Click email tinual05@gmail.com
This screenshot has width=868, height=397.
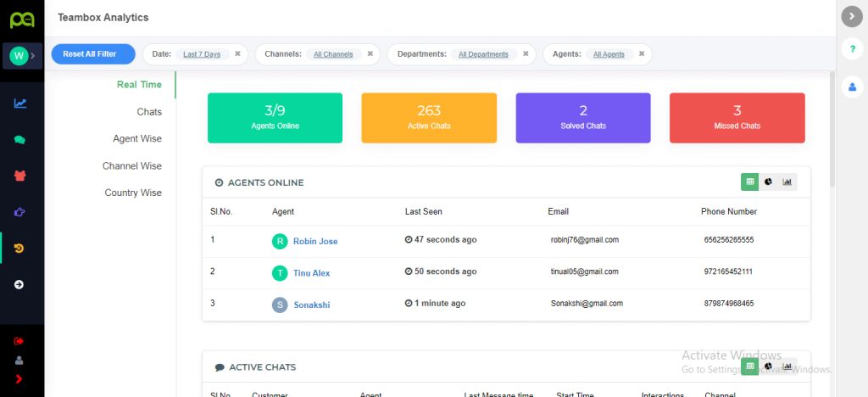click(585, 271)
